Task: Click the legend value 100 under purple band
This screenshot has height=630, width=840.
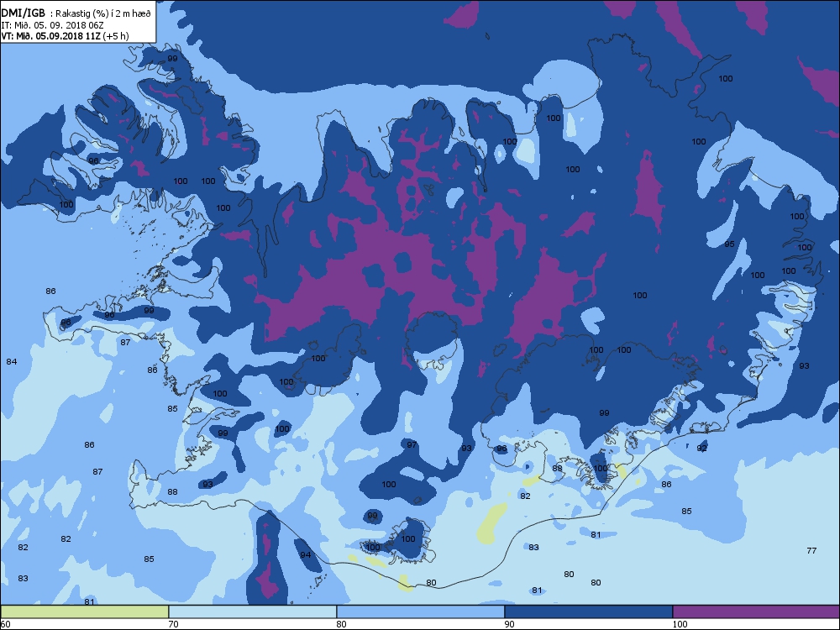Action: point(680,623)
